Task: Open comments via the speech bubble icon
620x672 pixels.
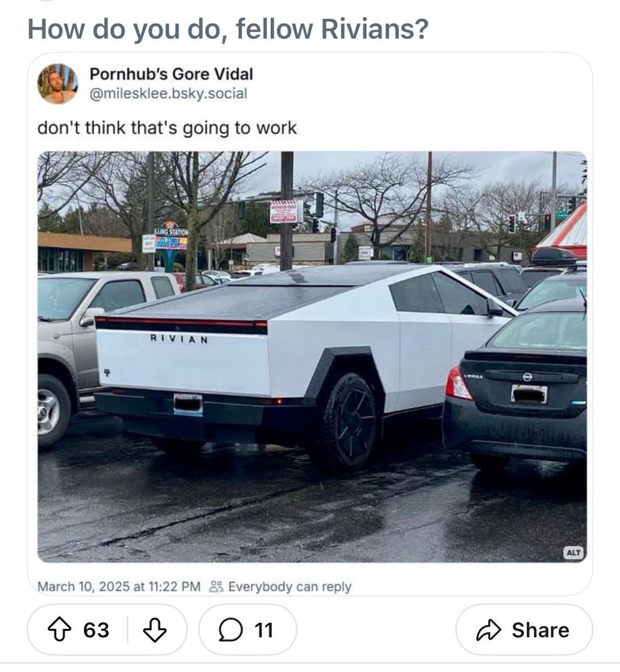Action: coord(230,630)
